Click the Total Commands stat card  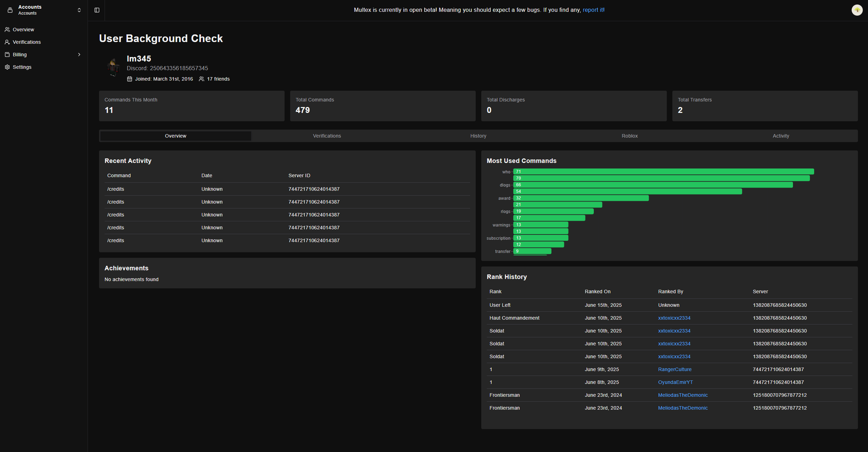tap(383, 106)
